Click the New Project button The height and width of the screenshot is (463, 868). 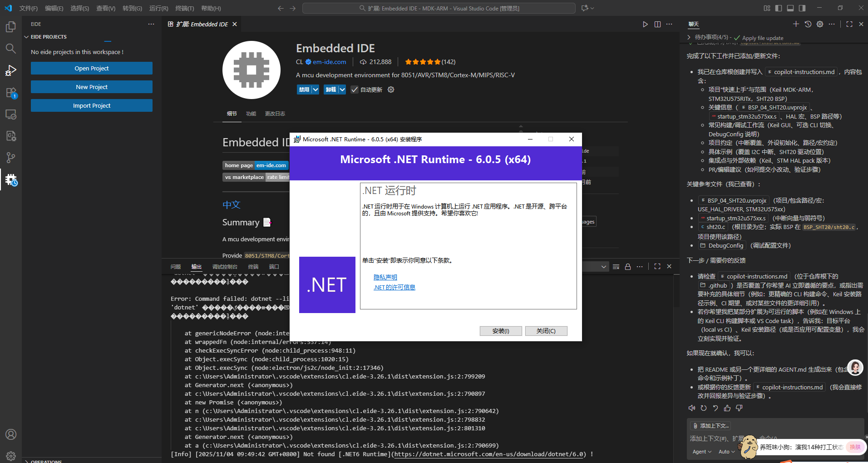[x=91, y=86]
